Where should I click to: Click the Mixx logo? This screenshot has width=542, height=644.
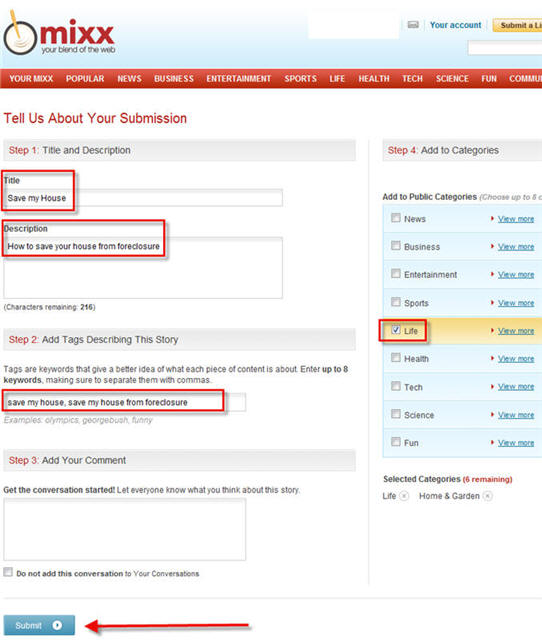60,34
